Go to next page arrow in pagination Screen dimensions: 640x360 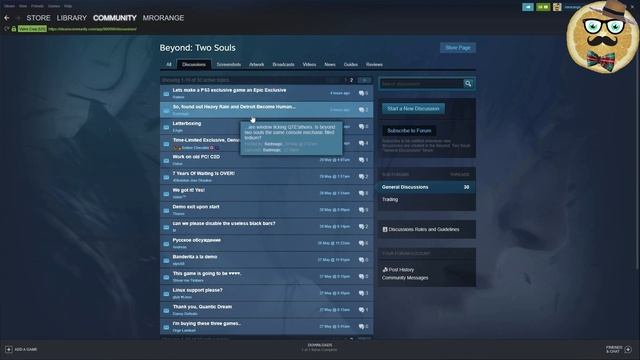(364, 80)
